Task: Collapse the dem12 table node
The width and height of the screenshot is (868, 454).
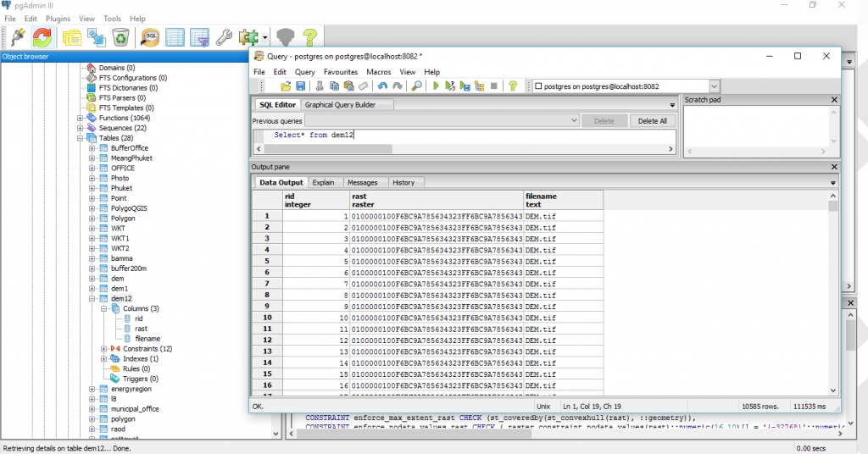Action: pos(92,298)
